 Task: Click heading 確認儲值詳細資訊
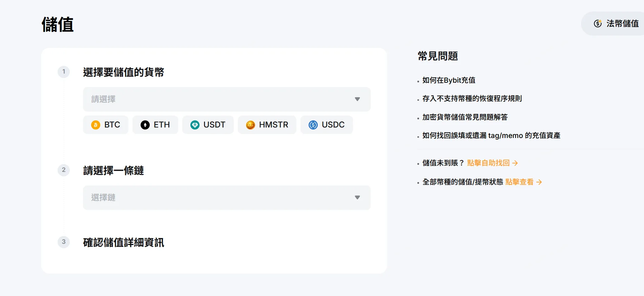pyautogui.click(x=124, y=242)
